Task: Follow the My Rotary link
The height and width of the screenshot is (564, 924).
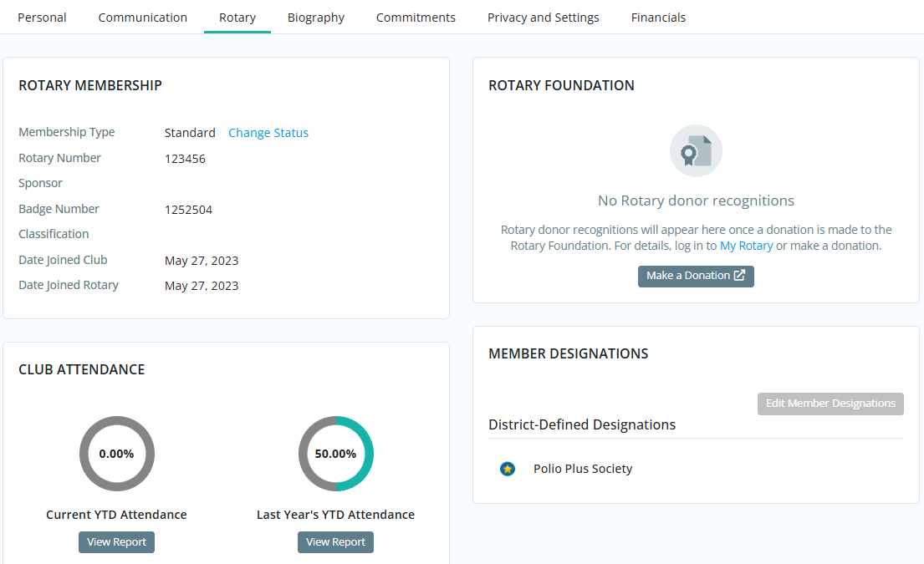Action: [x=746, y=246]
